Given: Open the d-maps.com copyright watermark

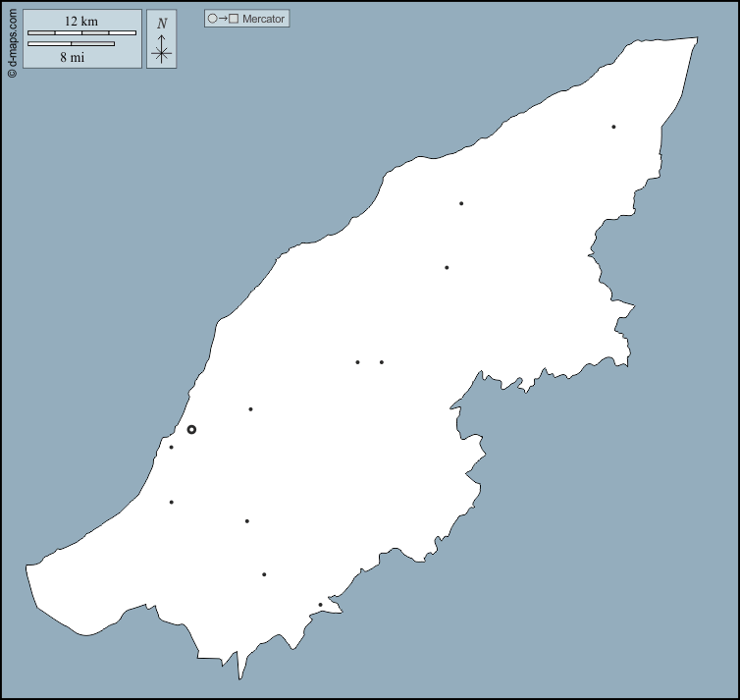Looking at the screenshot, I should tap(11, 40).
